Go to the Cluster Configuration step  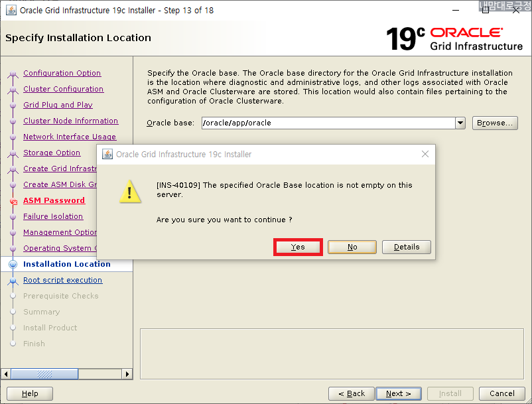(x=63, y=89)
